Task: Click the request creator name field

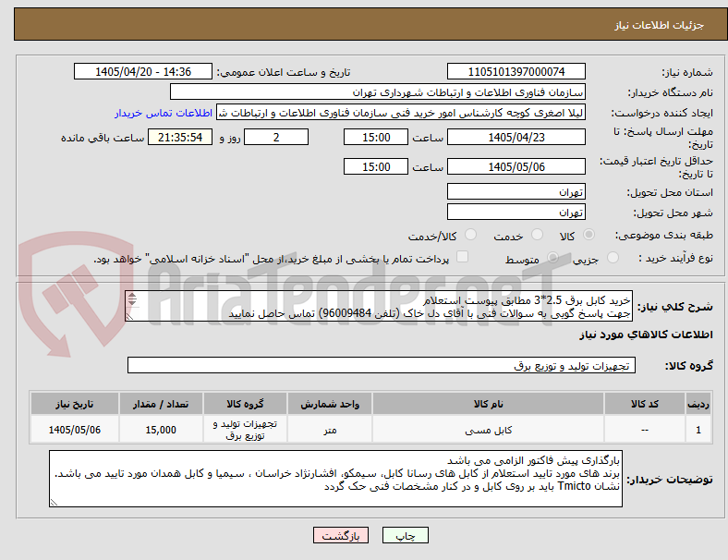Action: (401, 113)
